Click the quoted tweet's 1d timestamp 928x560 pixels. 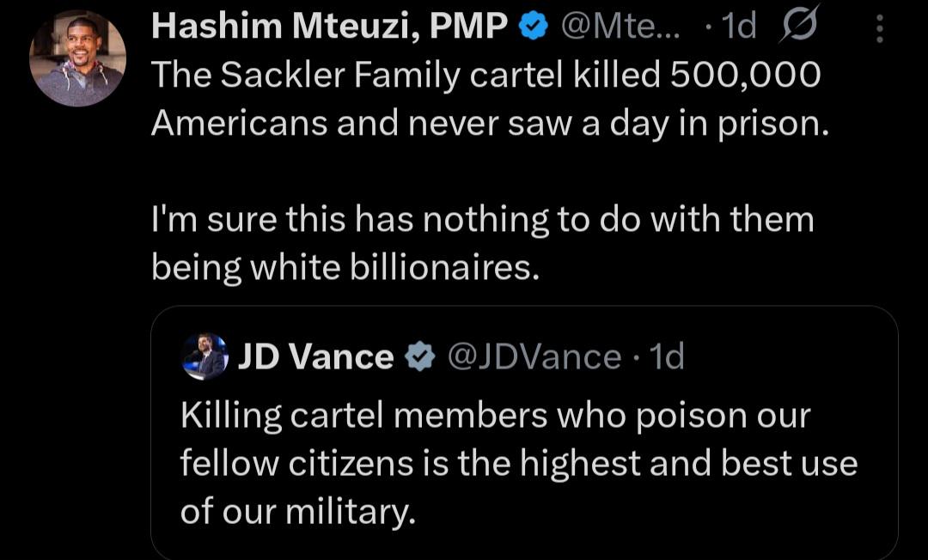[667, 356]
